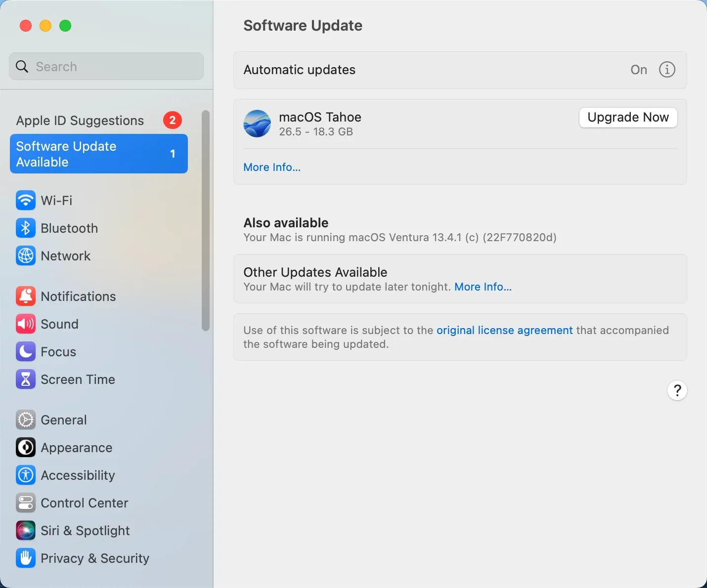Click the Network globe icon
The height and width of the screenshot is (588, 707).
(x=26, y=256)
